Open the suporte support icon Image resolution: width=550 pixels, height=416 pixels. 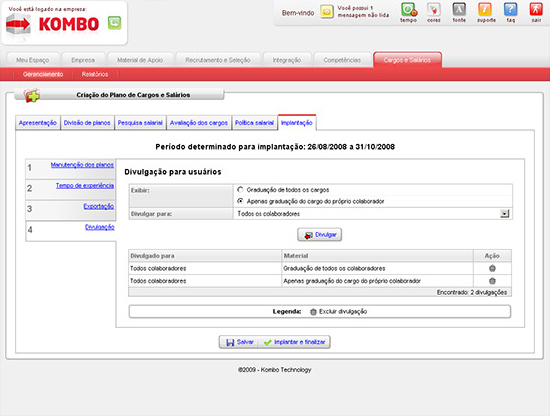click(x=485, y=10)
